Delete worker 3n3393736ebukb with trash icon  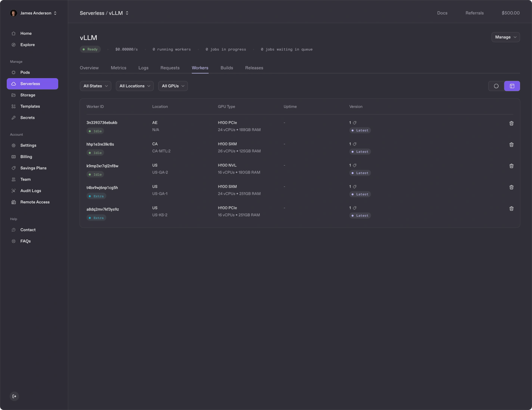511,123
